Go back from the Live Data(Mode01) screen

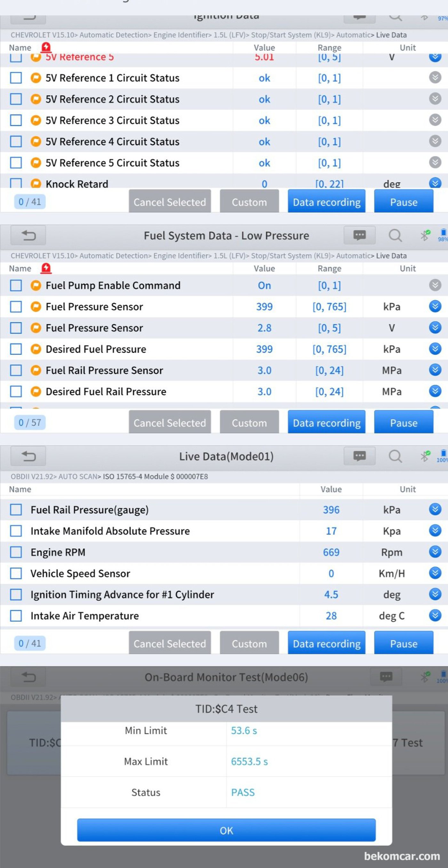(x=28, y=456)
